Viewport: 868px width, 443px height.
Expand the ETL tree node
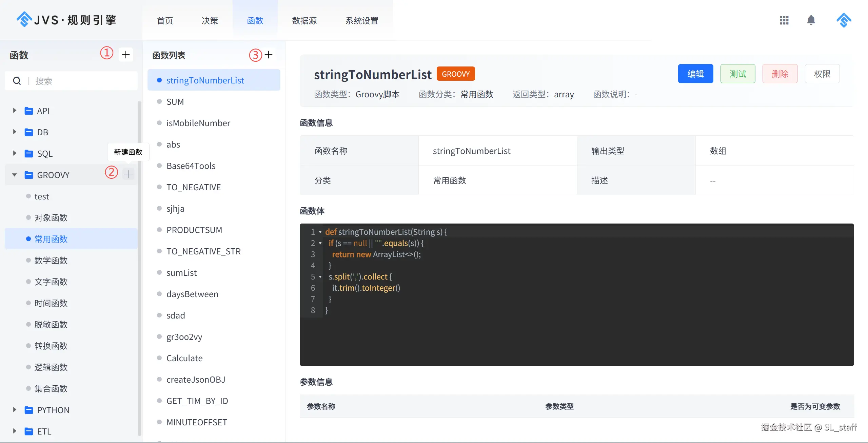14,431
